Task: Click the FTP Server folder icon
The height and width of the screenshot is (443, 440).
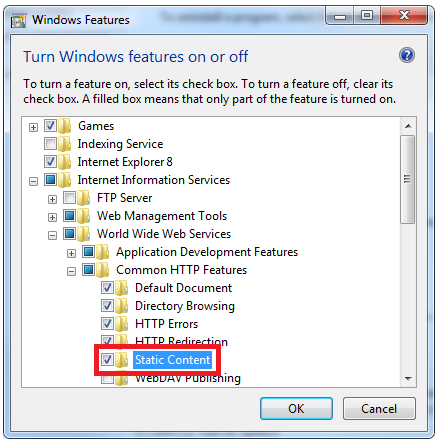Action: [84, 198]
